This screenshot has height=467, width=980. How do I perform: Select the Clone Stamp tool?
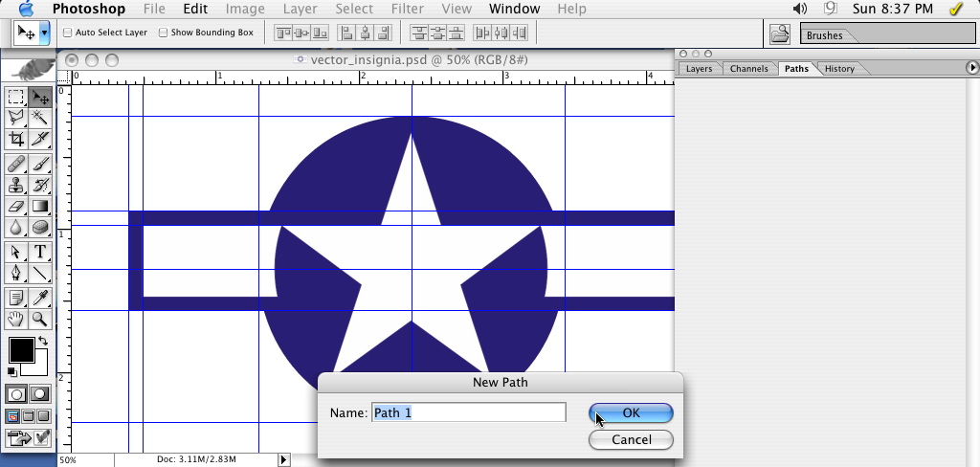[x=15, y=185]
